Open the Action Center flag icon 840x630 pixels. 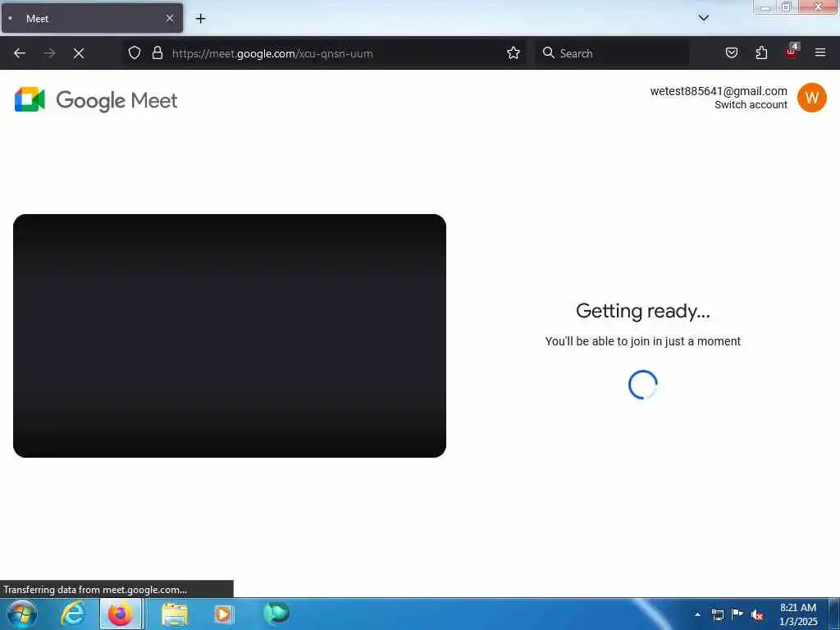pos(737,614)
